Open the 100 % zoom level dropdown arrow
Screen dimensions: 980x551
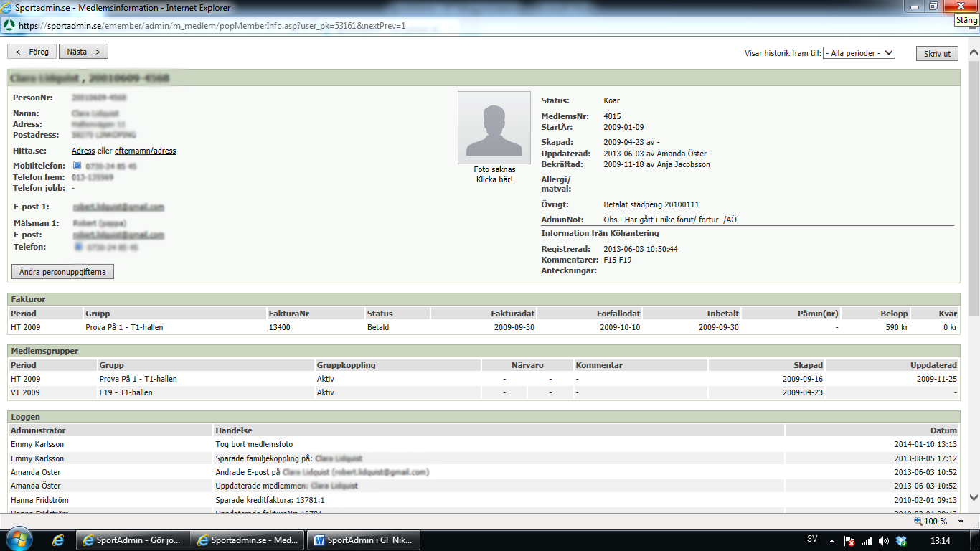coord(961,522)
